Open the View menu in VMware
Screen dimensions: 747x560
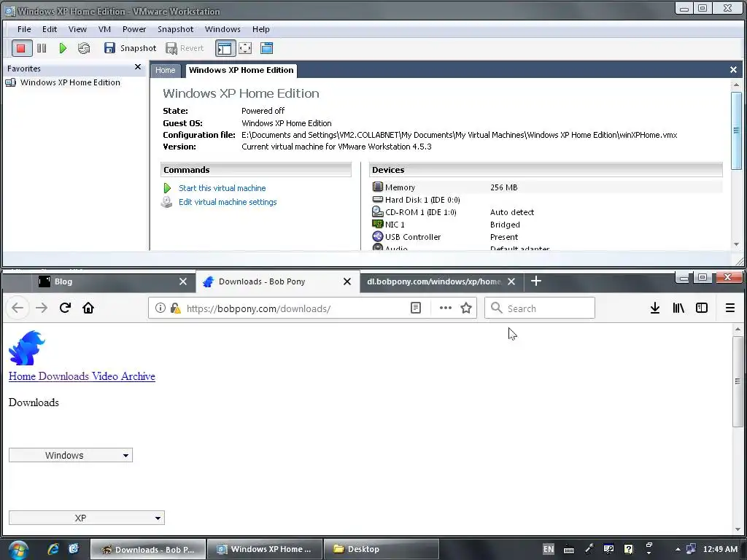pyautogui.click(x=77, y=29)
